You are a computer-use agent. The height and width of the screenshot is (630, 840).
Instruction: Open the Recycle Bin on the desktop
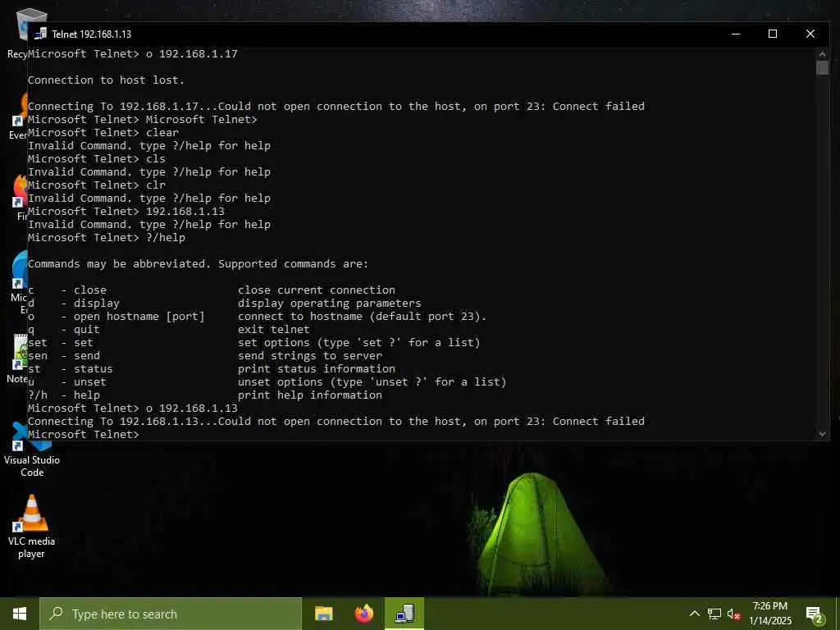click(x=18, y=32)
